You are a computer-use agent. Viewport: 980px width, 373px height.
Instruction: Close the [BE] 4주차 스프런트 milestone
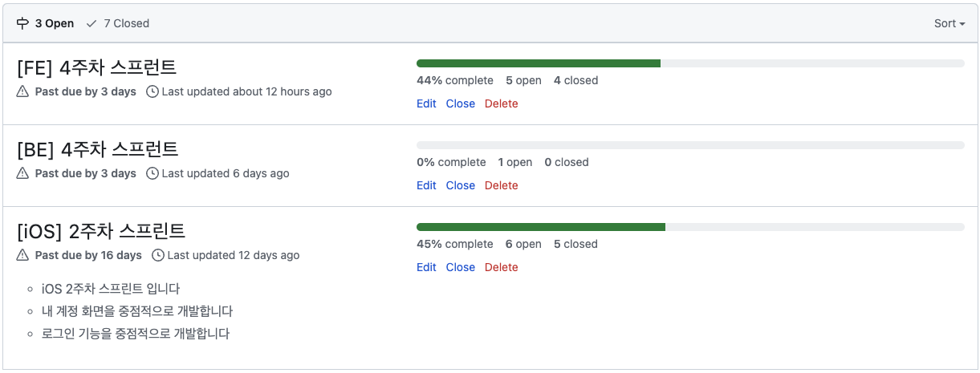461,185
